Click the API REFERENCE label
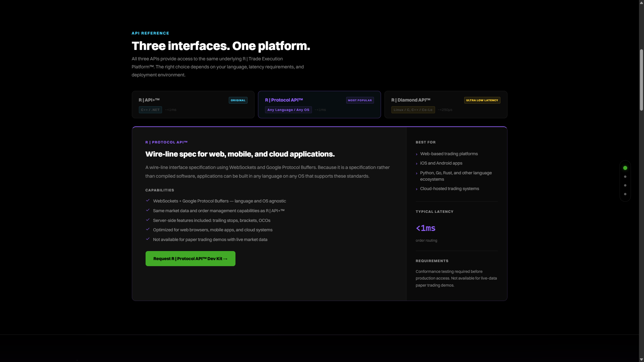Screen dimensions: 644x362 click(150, 33)
